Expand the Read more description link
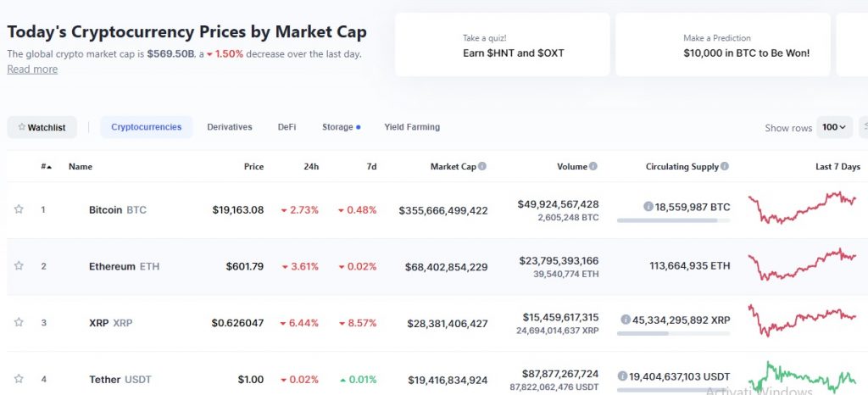Image resolution: width=868 pixels, height=395 pixels. pyautogui.click(x=32, y=70)
